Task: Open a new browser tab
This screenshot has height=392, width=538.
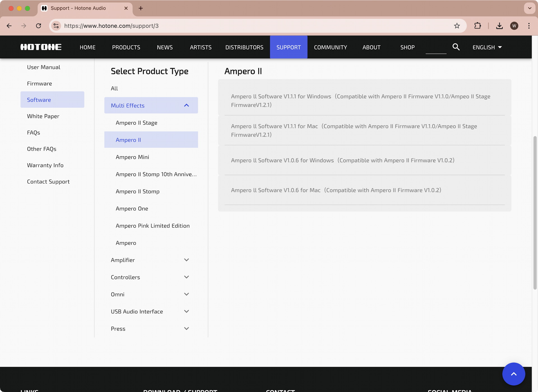Action: tap(141, 8)
